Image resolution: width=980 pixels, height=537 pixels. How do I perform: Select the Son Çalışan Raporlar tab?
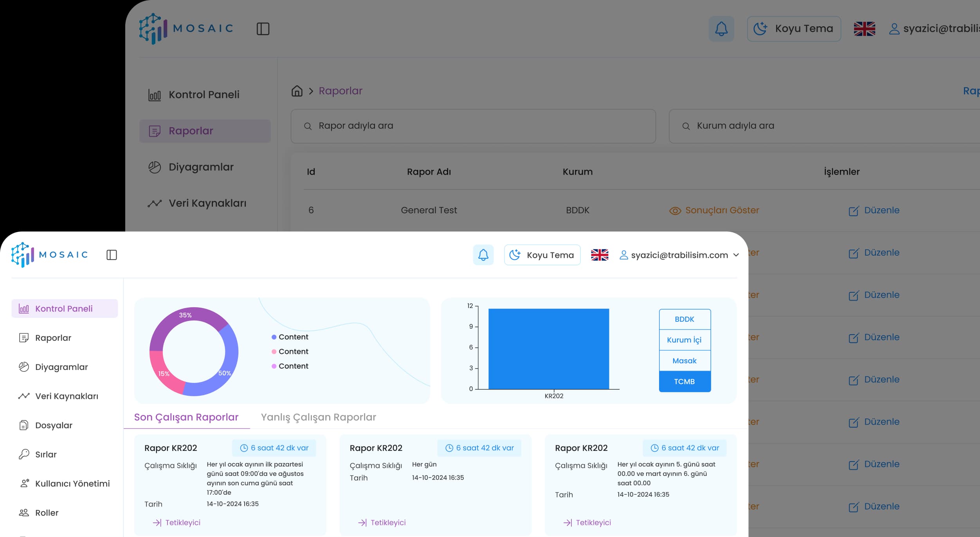[186, 417]
